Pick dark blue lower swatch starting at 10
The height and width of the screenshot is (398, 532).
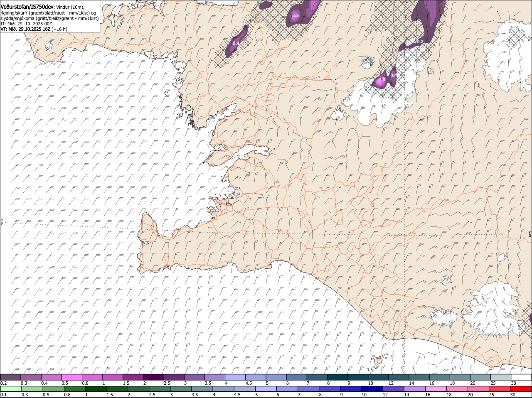coord(372,389)
